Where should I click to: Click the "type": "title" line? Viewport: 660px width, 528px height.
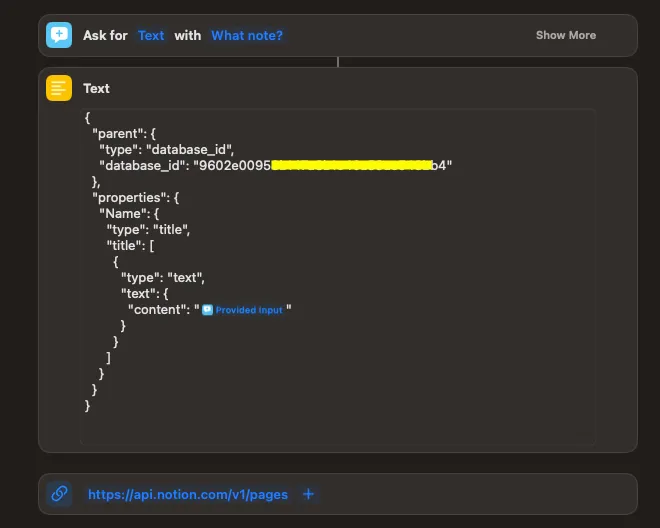click(148, 229)
